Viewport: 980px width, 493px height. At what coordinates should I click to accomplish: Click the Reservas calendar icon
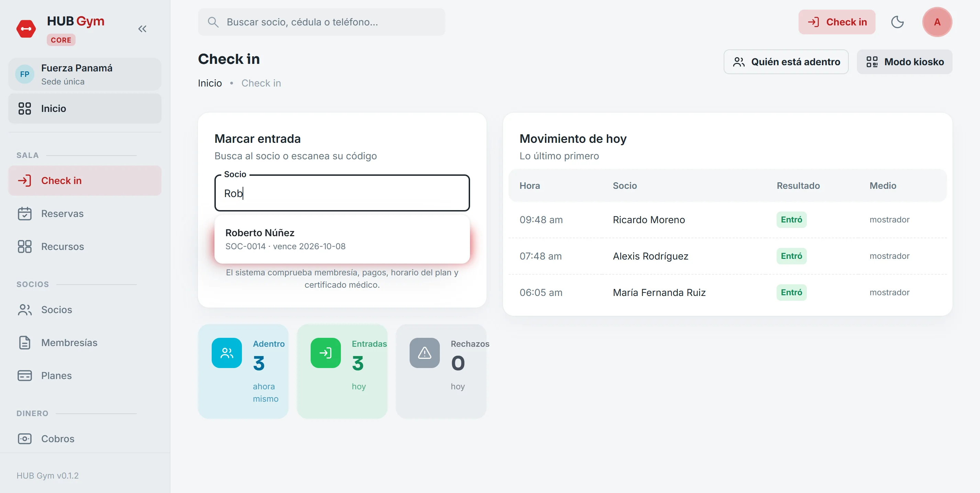(25, 214)
